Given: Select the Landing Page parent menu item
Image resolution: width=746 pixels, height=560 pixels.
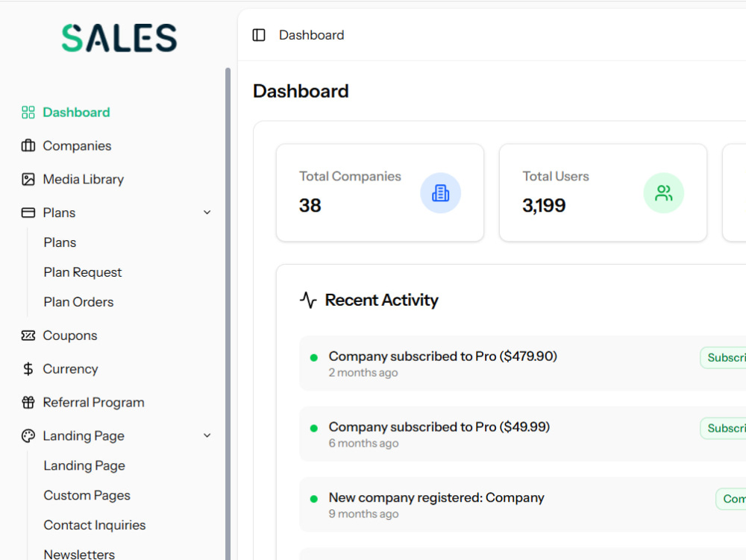Looking at the screenshot, I should click(x=84, y=436).
